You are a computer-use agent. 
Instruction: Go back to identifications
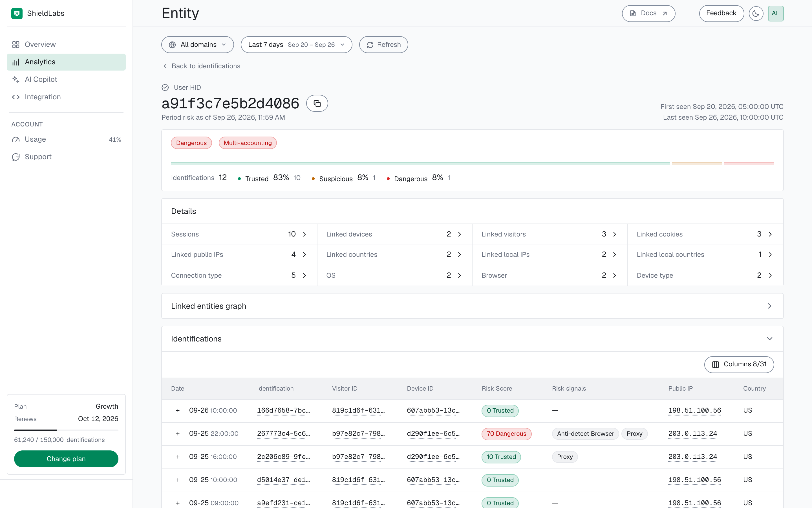[x=202, y=66]
